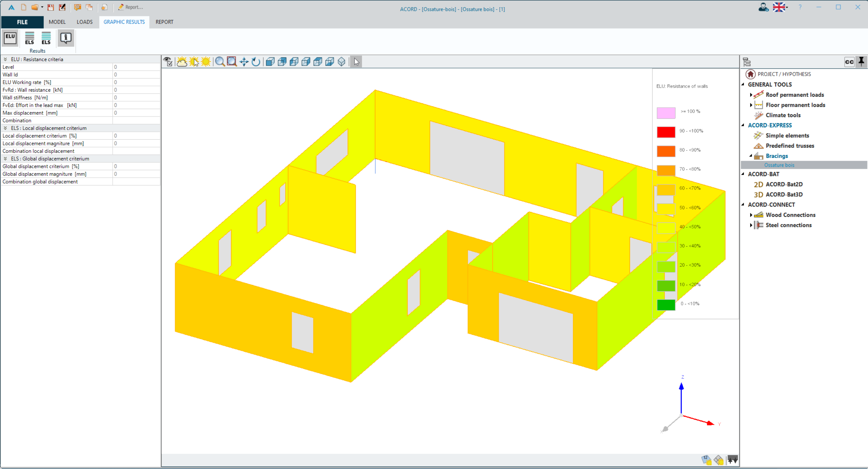
Task: Expand the Wood Connections node
Action: (751, 215)
